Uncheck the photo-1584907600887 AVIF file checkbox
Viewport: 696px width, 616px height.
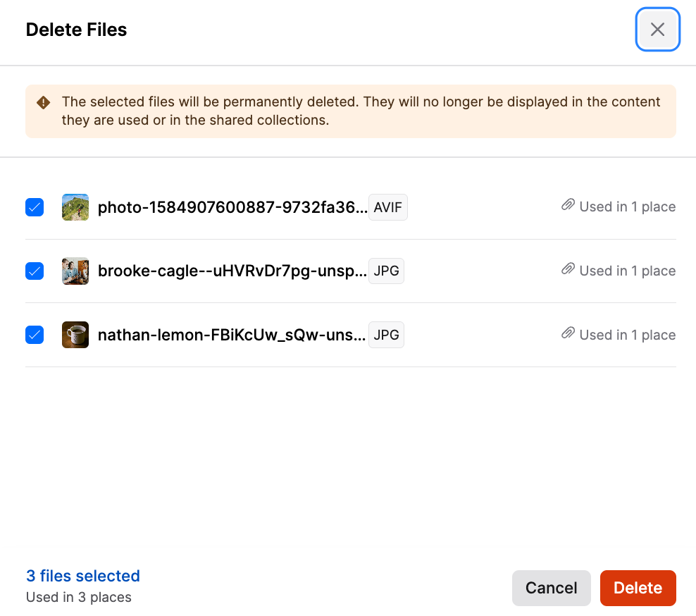pos(35,207)
